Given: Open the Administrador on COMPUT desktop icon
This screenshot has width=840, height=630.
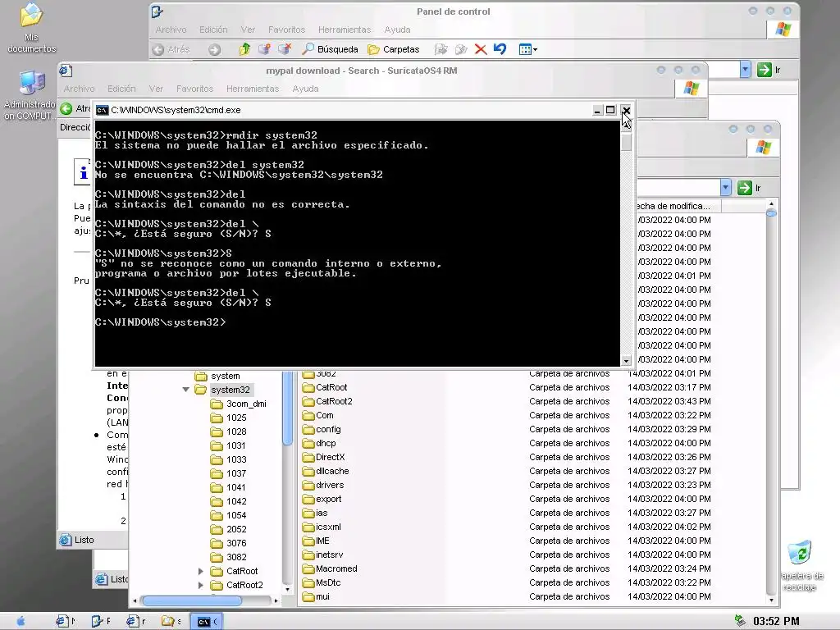Looking at the screenshot, I should (x=30, y=95).
